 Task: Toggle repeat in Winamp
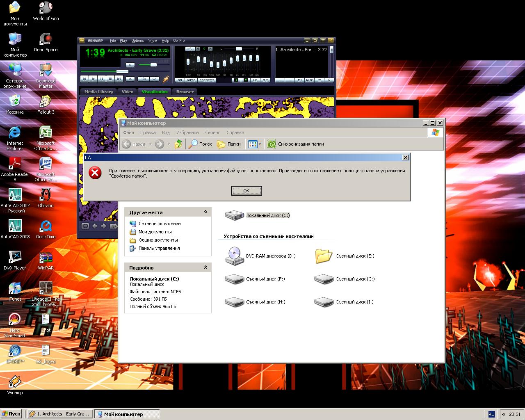pyautogui.click(x=154, y=79)
